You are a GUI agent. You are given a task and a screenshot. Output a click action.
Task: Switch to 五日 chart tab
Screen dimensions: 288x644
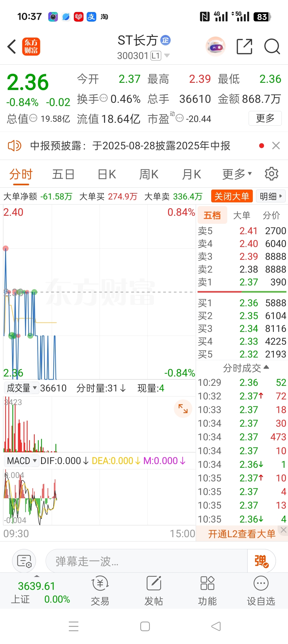[x=63, y=174]
